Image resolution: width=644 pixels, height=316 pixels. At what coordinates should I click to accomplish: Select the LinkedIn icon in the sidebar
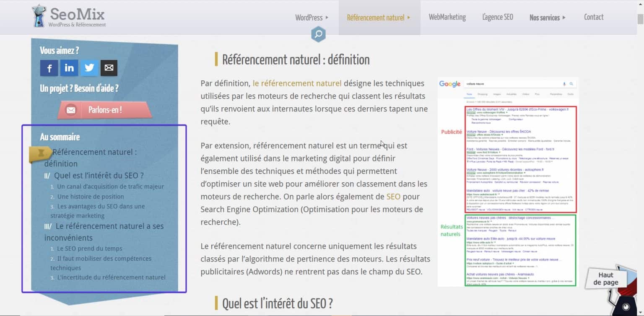69,68
